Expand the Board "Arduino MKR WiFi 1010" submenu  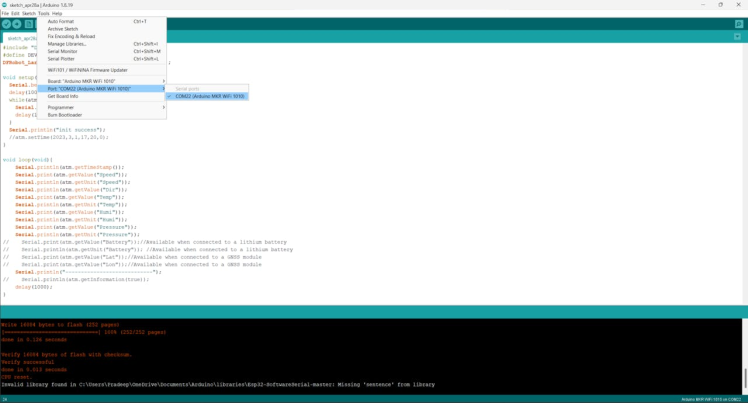[x=102, y=81]
